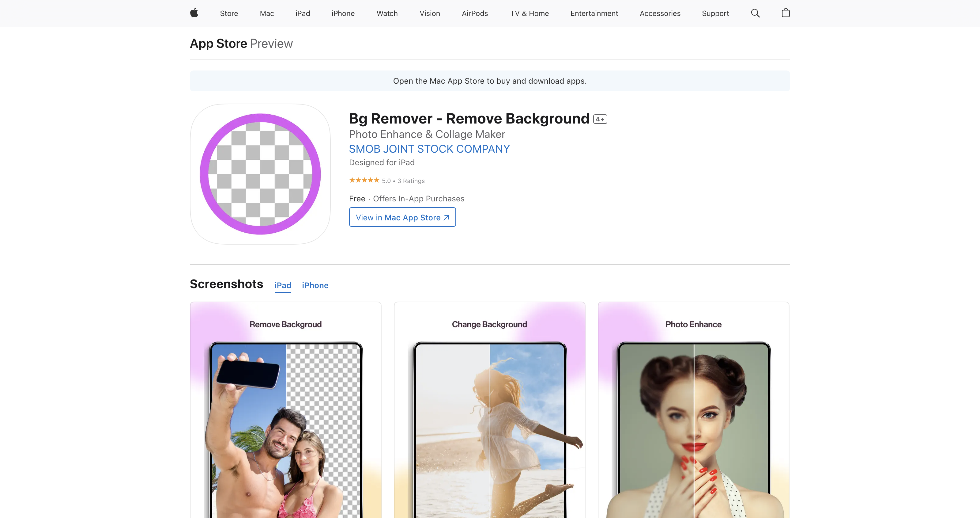Click the five-star rating stars

click(x=364, y=180)
